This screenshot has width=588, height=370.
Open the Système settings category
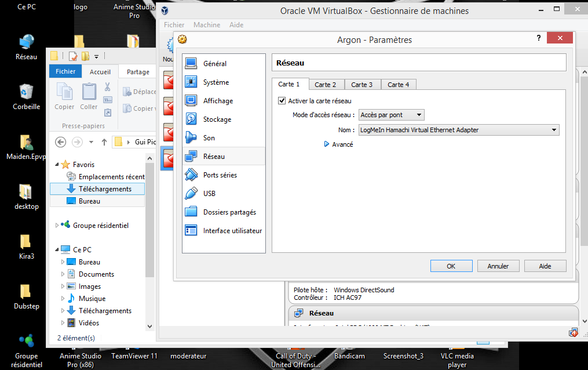point(224,82)
